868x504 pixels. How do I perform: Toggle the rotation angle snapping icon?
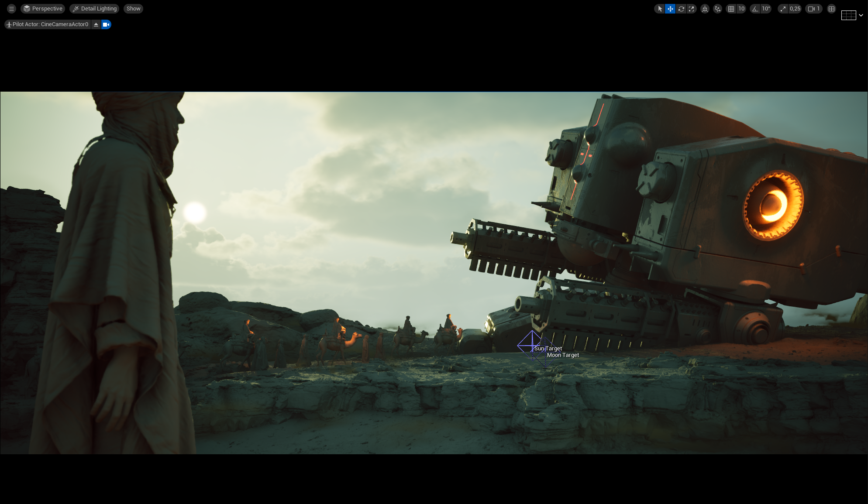755,9
